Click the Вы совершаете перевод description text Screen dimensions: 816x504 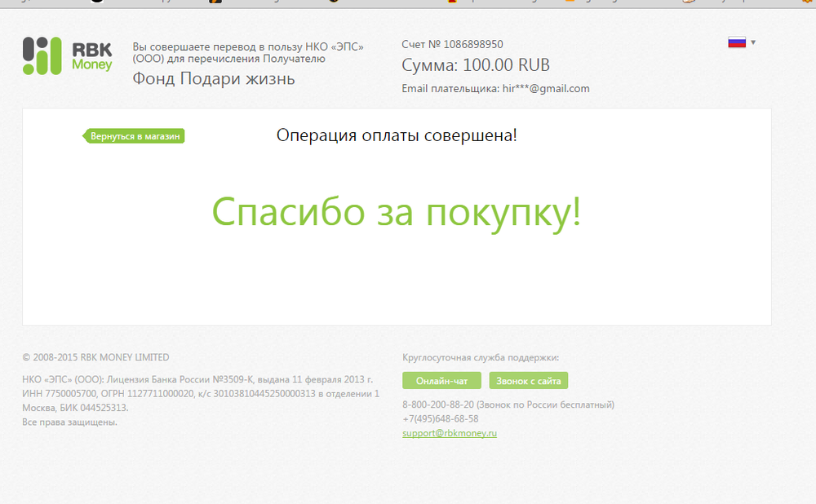click(248, 52)
